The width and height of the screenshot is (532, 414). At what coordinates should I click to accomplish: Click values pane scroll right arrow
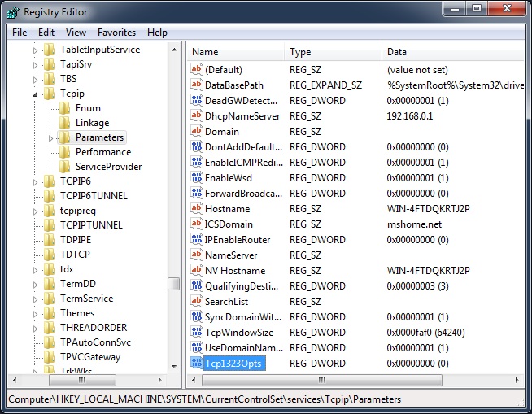tap(517, 380)
